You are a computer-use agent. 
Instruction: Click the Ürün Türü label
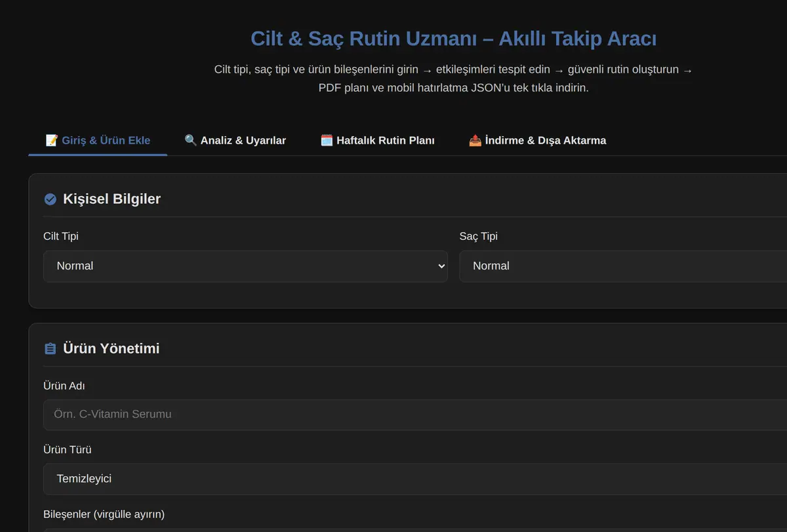67,450
